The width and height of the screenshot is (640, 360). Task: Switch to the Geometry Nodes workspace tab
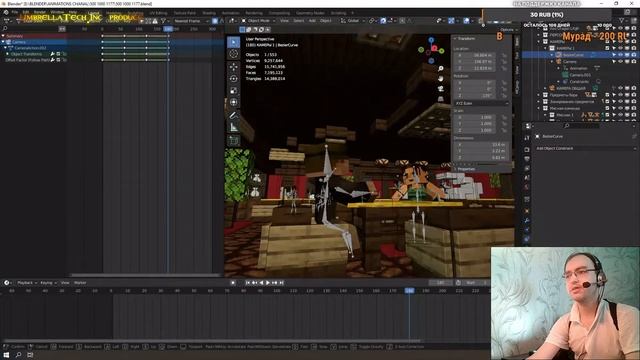(x=310, y=13)
